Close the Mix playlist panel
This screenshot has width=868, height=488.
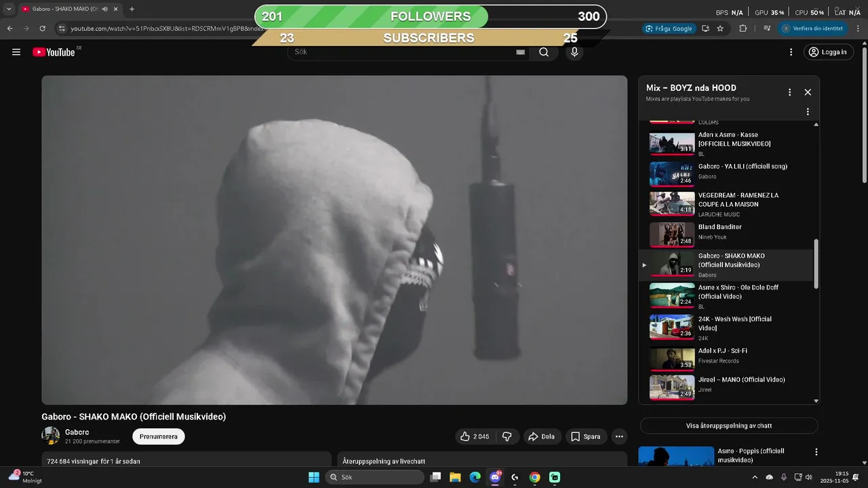pyautogui.click(x=808, y=92)
